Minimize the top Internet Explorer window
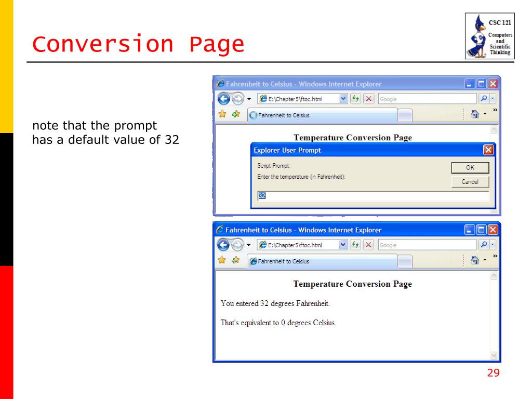The width and height of the screenshot is (532, 399). tap(469, 84)
